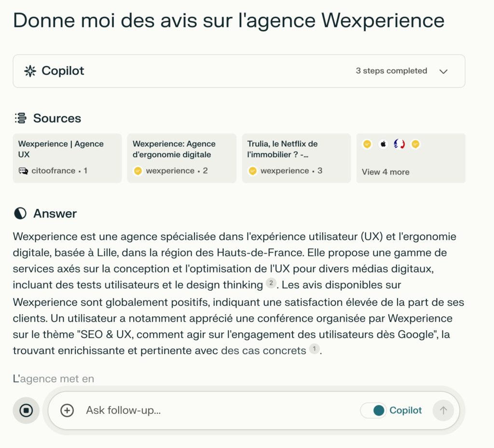494x448 pixels.
Task: Click the Sources list icon
Action: click(20, 118)
